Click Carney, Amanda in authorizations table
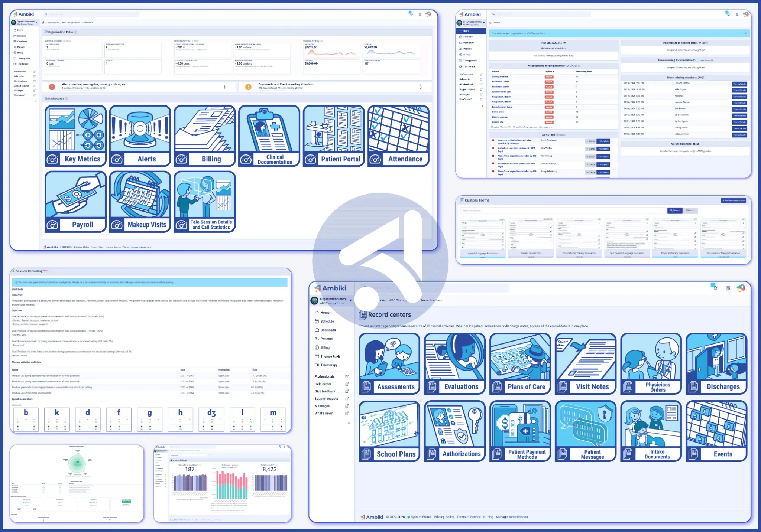 tap(500, 77)
